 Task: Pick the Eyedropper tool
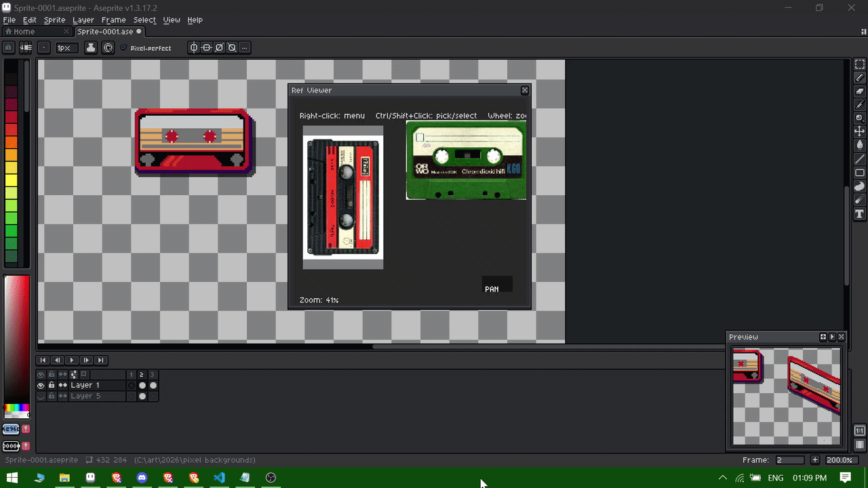pos(859,105)
